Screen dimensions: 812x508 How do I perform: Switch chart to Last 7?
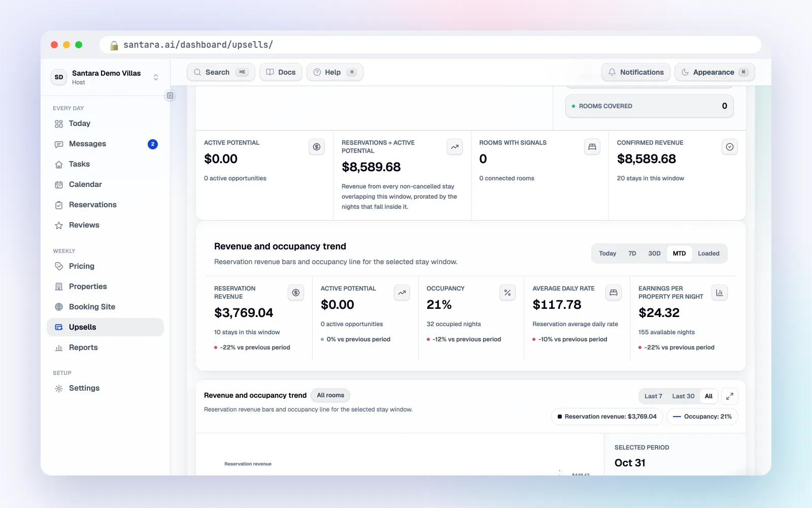pyautogui.click(x=653, y=396)
